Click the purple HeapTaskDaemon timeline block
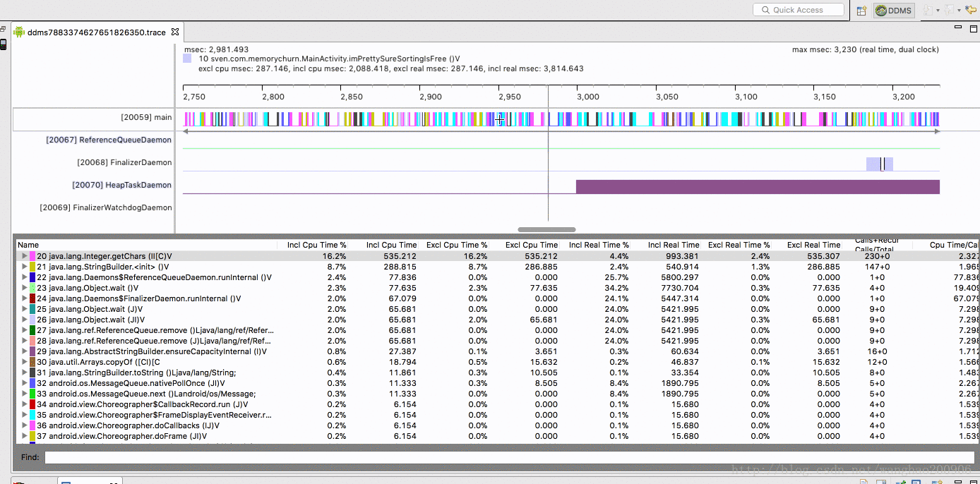This screenshot has height=484, width=980. pyautogui.click(x=758, y=186)
